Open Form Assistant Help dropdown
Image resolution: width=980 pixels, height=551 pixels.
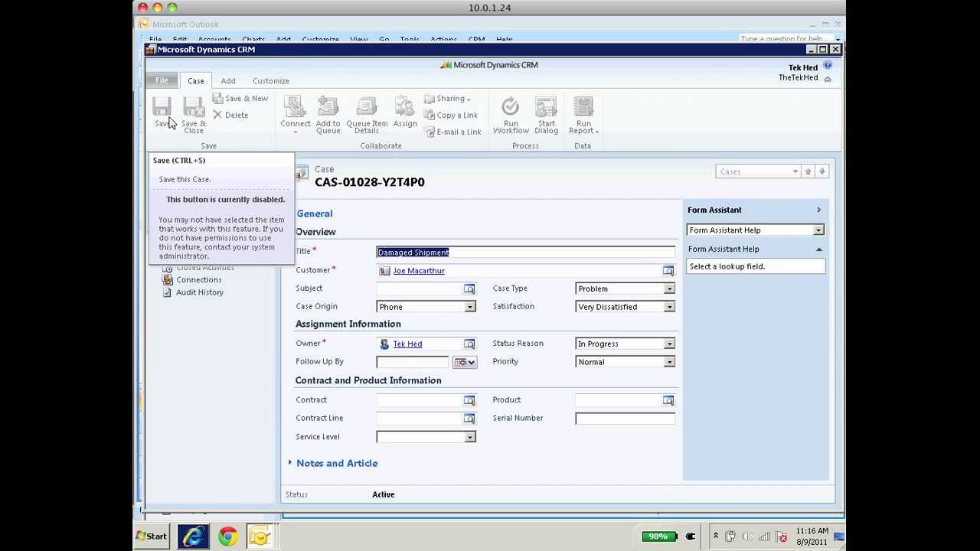(818, 230)
